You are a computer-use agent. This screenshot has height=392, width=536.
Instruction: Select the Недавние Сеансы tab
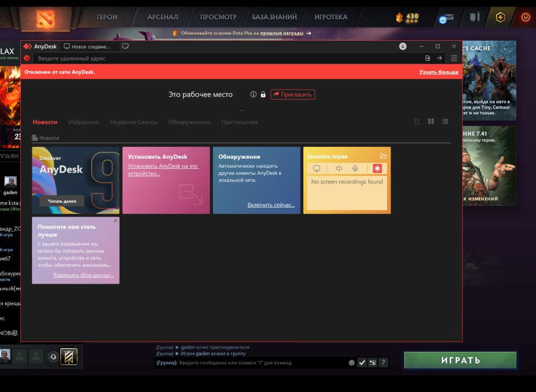(x=133, y=122)
